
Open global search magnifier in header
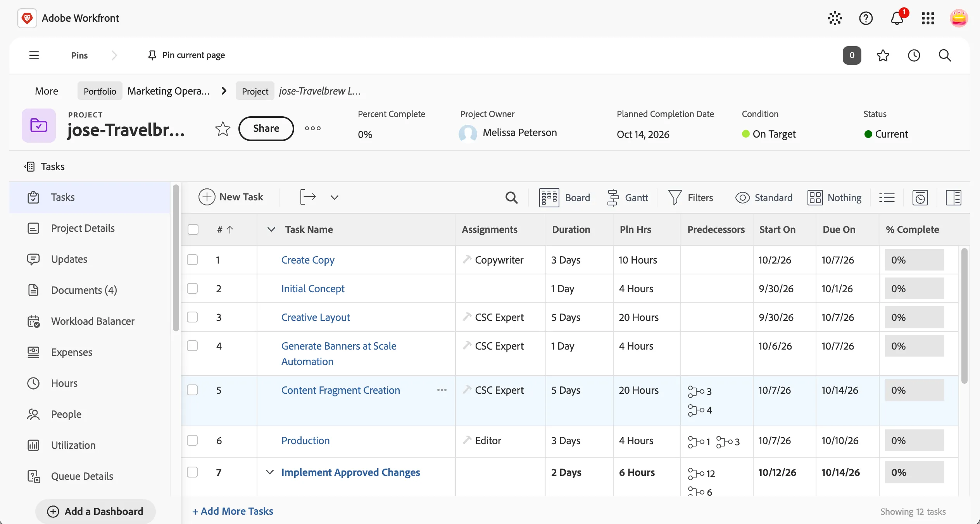tap(945, 55)
